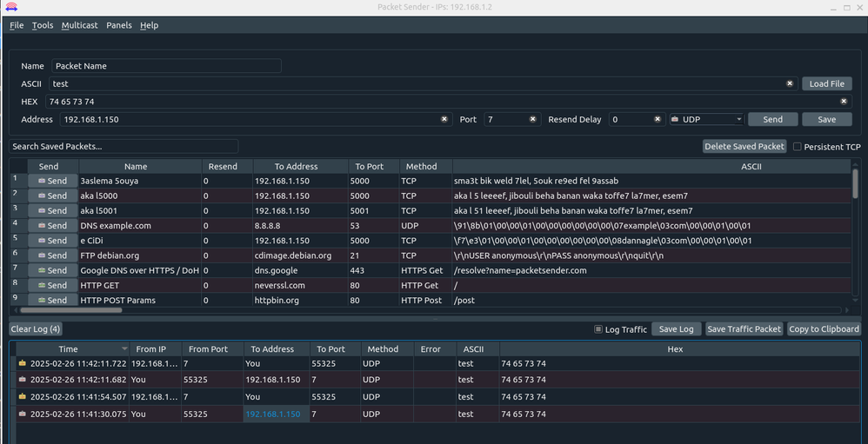Open the File menu
868x444 pixels.
17,25
